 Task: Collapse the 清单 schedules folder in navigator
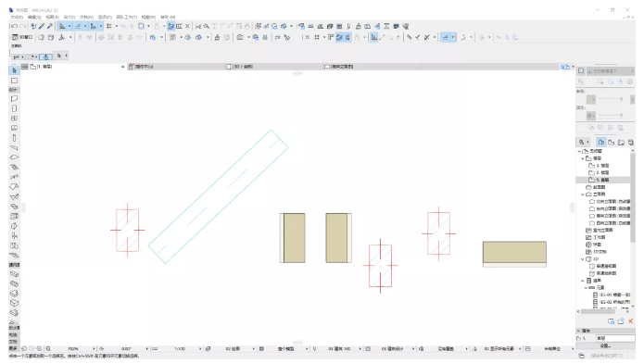pyautogui.click(x=583, y=281)
